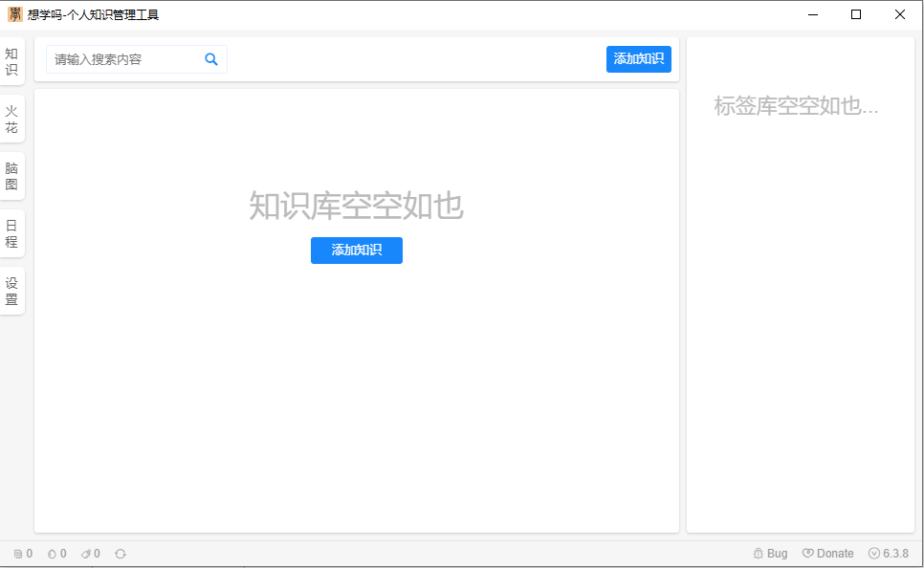Click the sync refresh icon
The image size is (924, 568).
point(121,554)
